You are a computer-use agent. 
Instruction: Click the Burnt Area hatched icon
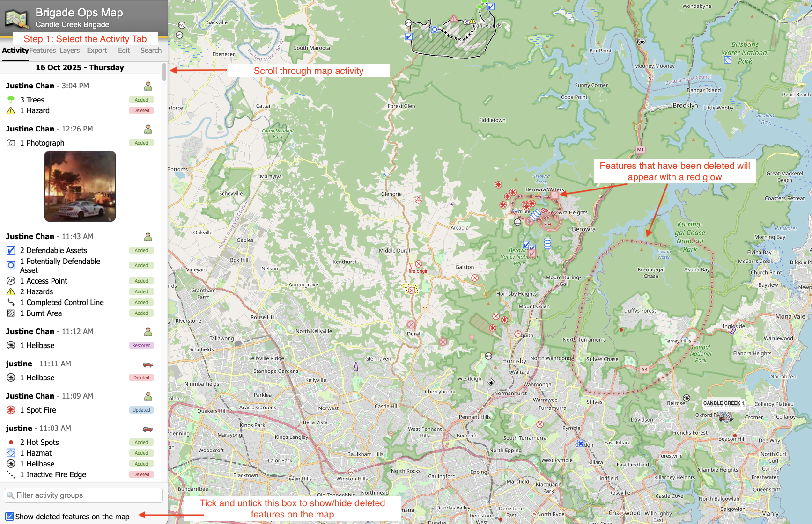pos(11,313)
